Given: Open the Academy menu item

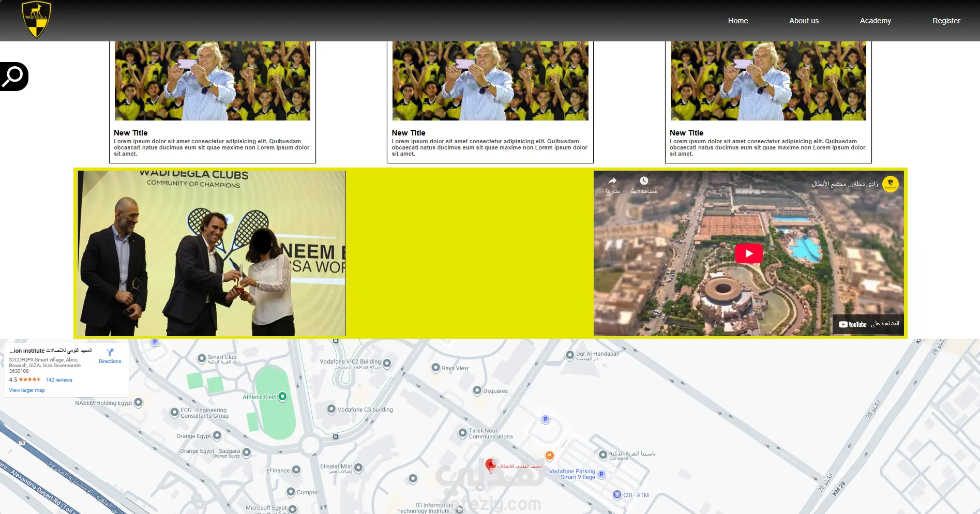Looking at the screenshot, I should (x=875, y=21).
